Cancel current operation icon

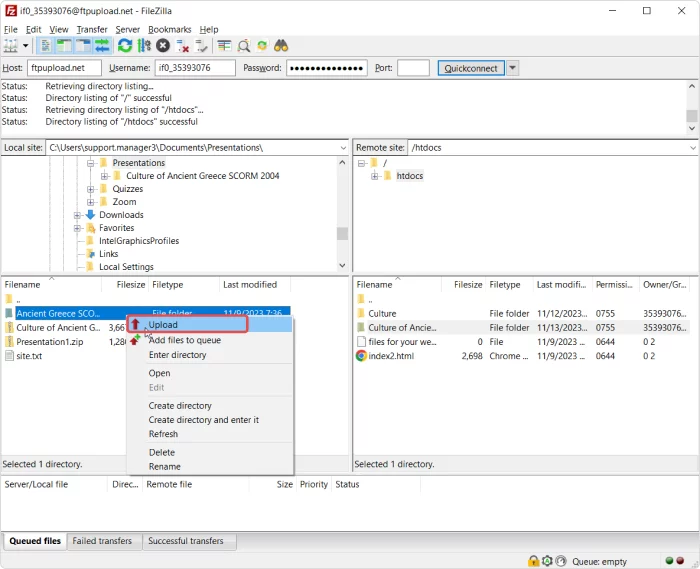tap(163, 46)
